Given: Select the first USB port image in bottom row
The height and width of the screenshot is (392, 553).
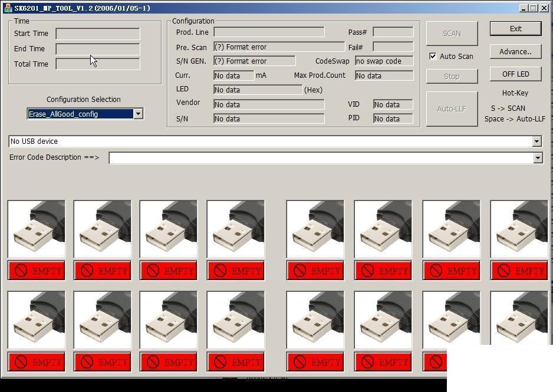Looking at the screenshot, I should click(x=37, y=320).
